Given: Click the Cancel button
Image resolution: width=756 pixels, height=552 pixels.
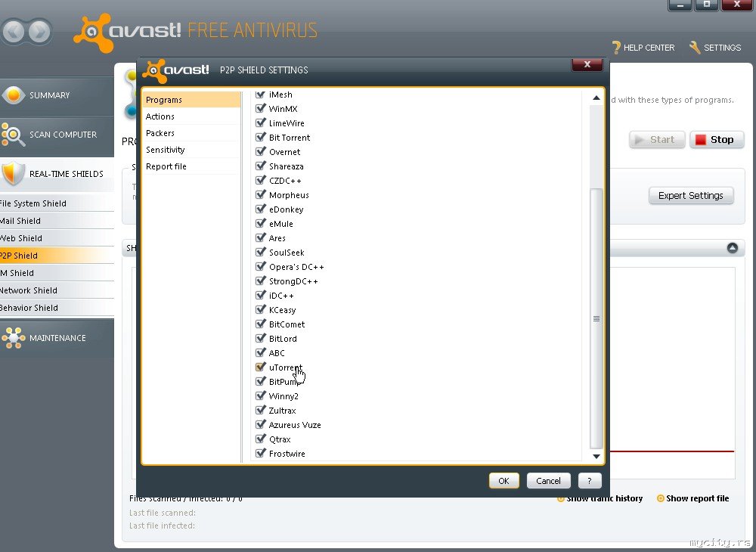Looking at the screenshot, I should pyautogui.click(x=548, y=481).
